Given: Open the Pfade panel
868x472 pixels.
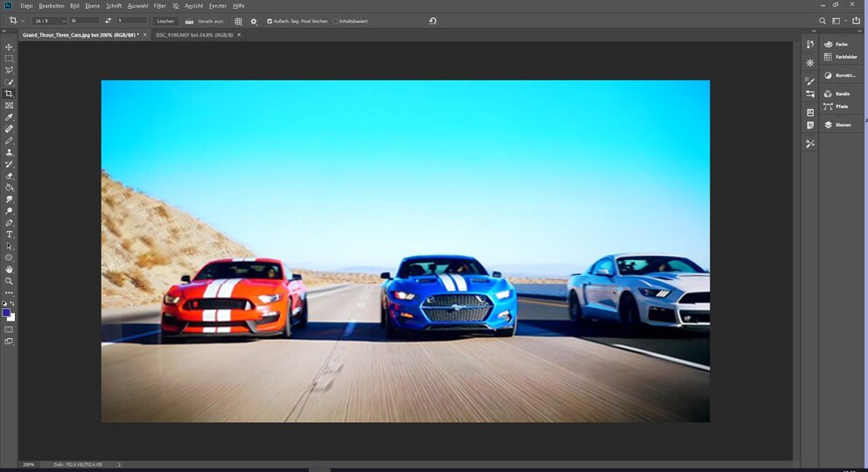Looking at the screenshot, I should click(836, 106).
